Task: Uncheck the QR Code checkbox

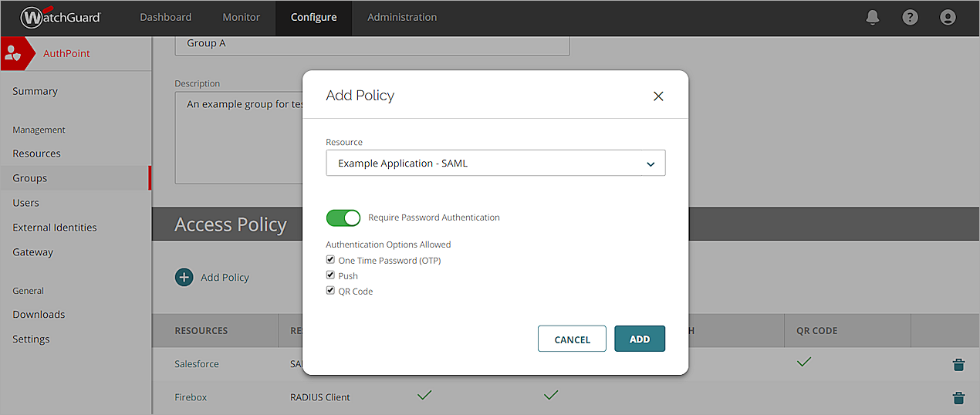Action: [x=331, y=291]
